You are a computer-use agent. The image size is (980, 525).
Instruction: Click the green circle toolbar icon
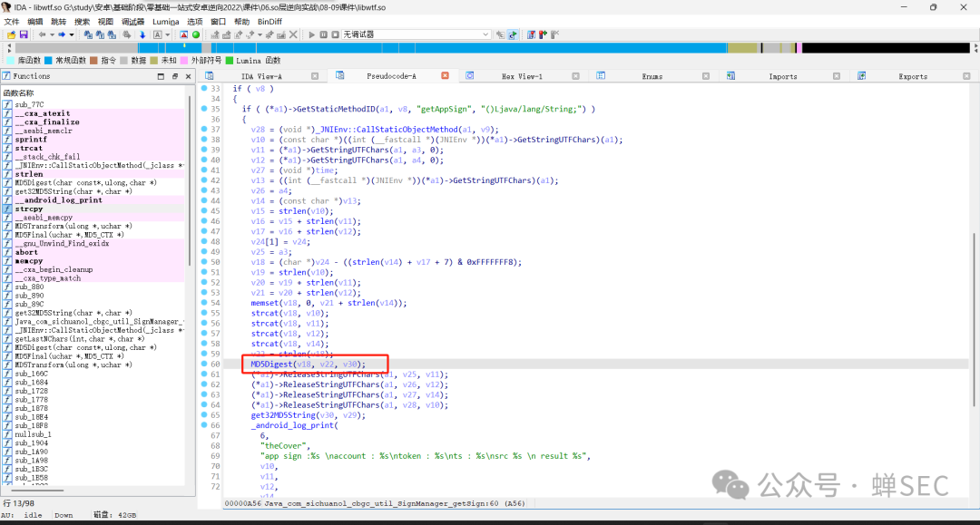click(x=196, y=34)
